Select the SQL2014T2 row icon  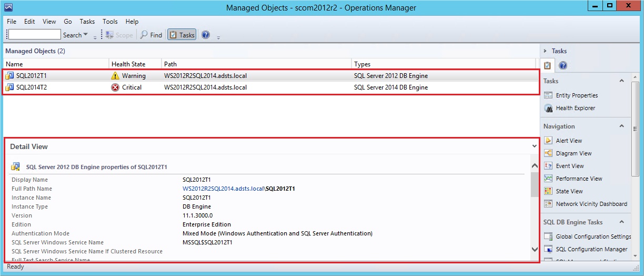(10, 87)
